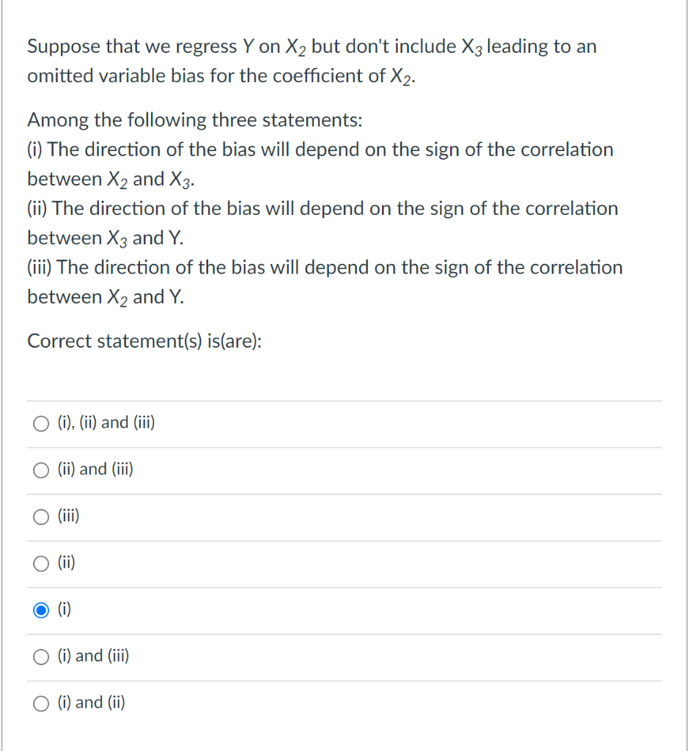
Task: Click the "Suppose that we regress Y" sentence
Action: pyautogui.click(x=312, y=62)
